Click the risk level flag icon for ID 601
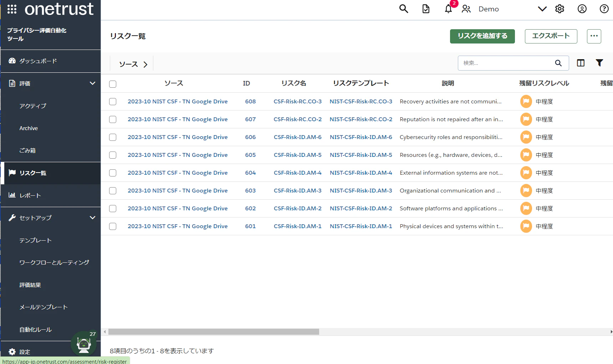Image resolution: width=613 pixels, height=364 pixels. coord(526,226)
